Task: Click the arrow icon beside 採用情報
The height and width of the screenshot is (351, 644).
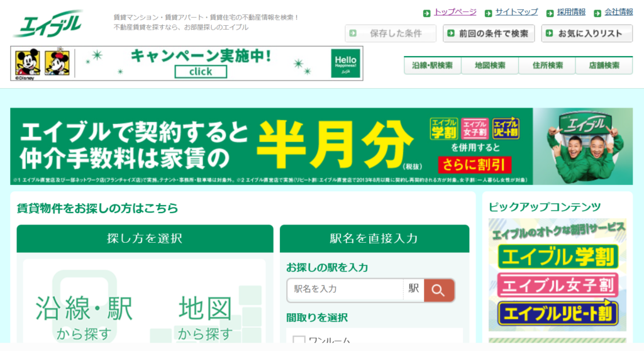Action: [x=550, y=13]
